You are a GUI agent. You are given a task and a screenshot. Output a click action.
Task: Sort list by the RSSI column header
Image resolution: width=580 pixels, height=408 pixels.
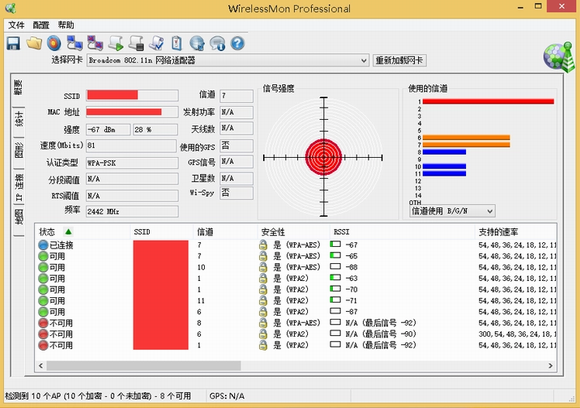402,232
